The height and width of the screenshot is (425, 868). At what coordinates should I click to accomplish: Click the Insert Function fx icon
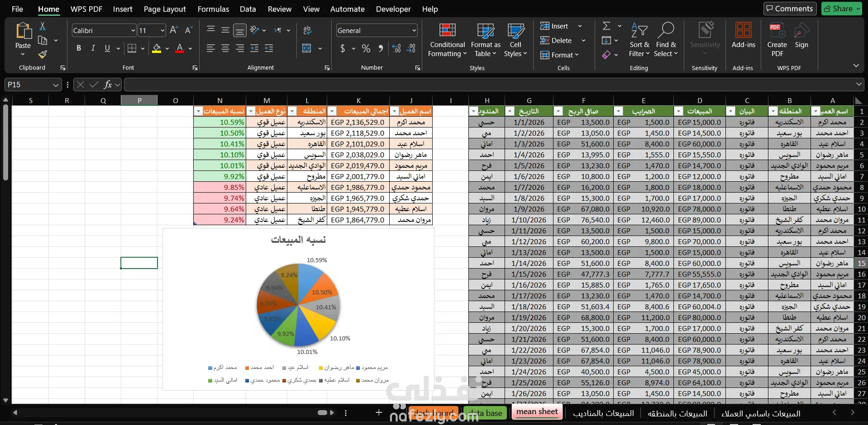click(x=108, y=85)
